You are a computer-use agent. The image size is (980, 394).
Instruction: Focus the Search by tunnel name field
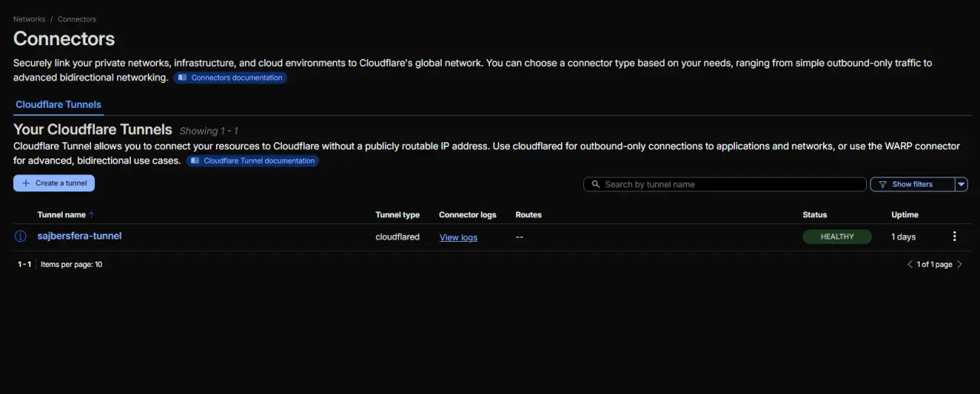click(x=725, y=184)
